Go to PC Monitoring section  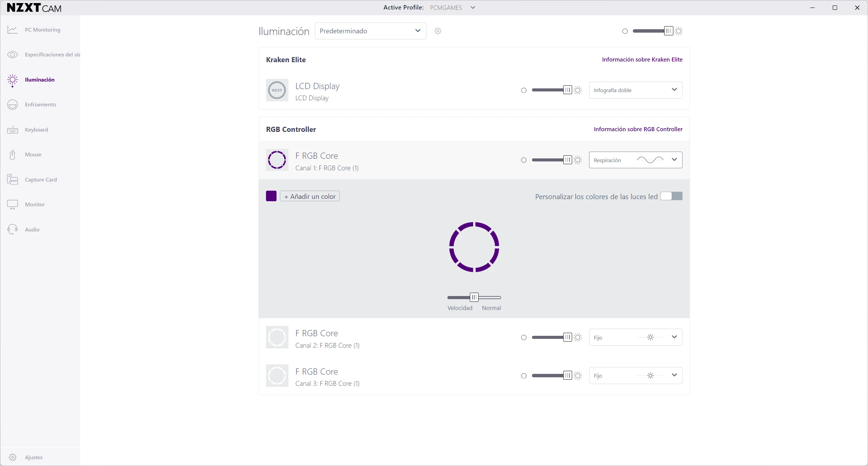pyautogui.click(x=42, y=30)
